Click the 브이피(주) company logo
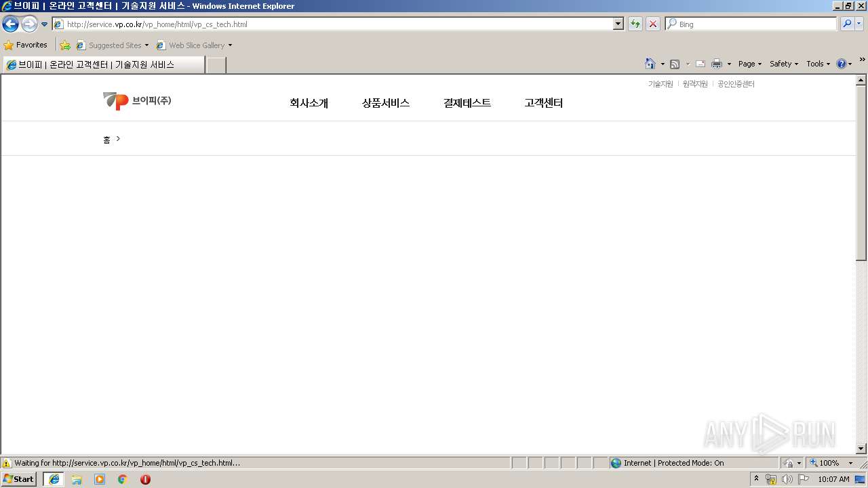Screen dimensions: 868x488 point(137,101)
